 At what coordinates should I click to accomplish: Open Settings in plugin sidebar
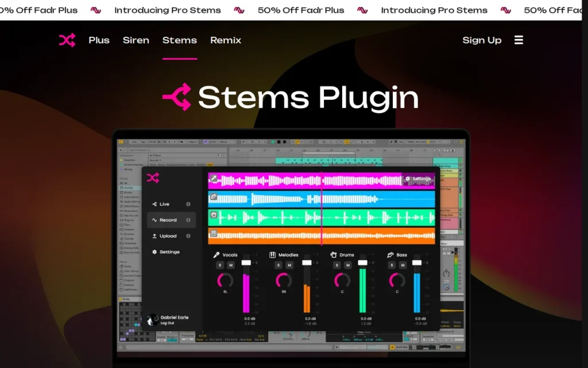click(x=166, y=252)
